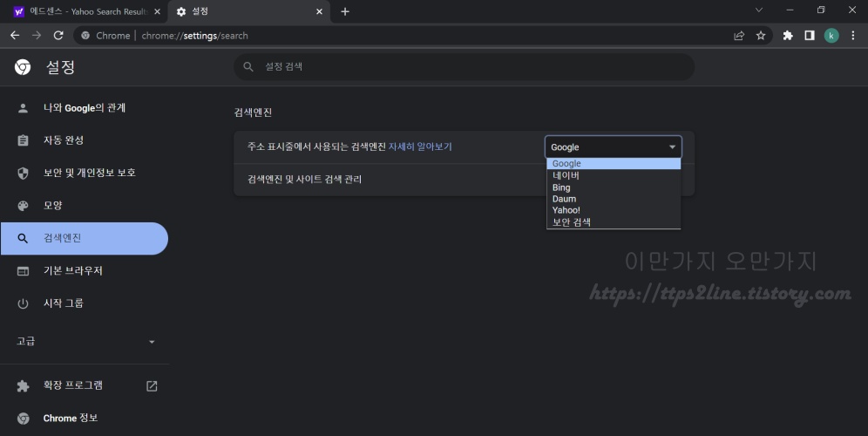The width and height of the screenshot is (868, 436).
Task: Switch to the Yahoo Search Results tab
Action: (x=85, y=11)
